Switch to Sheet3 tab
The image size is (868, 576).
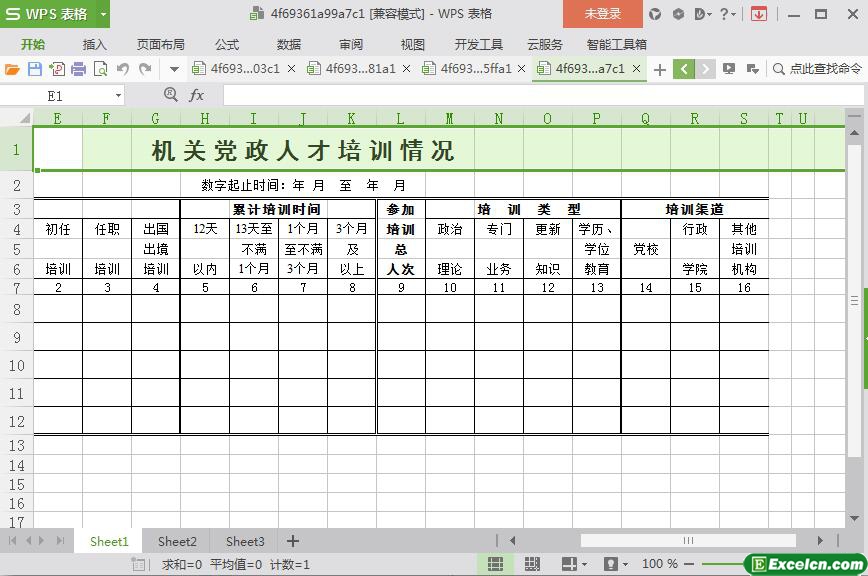(245, 541)
